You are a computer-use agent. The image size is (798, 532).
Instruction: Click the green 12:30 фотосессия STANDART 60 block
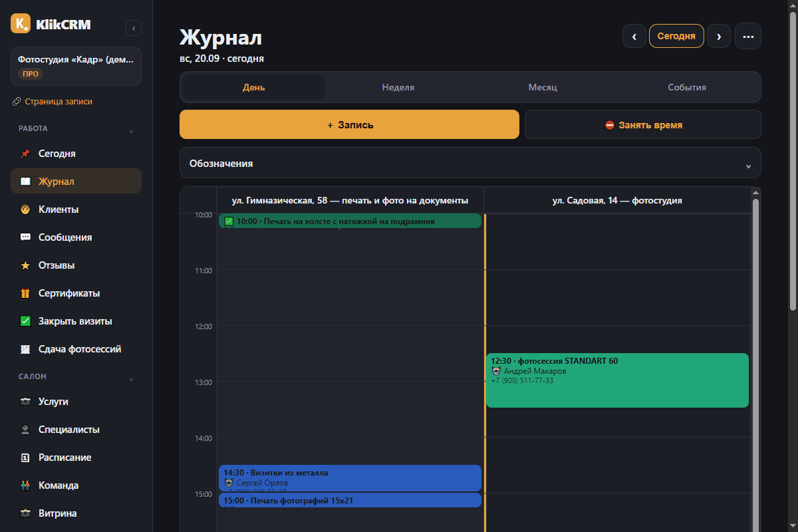coord(617,380)
